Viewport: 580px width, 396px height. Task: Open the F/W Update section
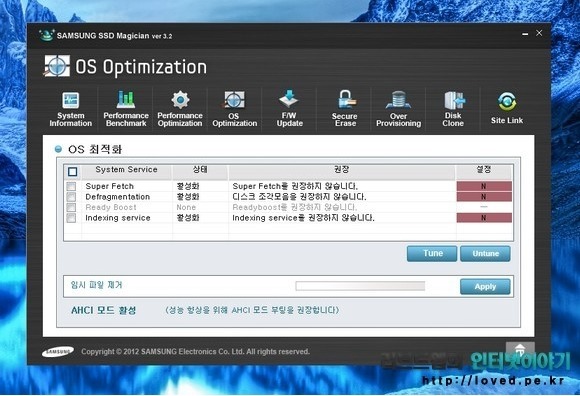click(290, 108)
